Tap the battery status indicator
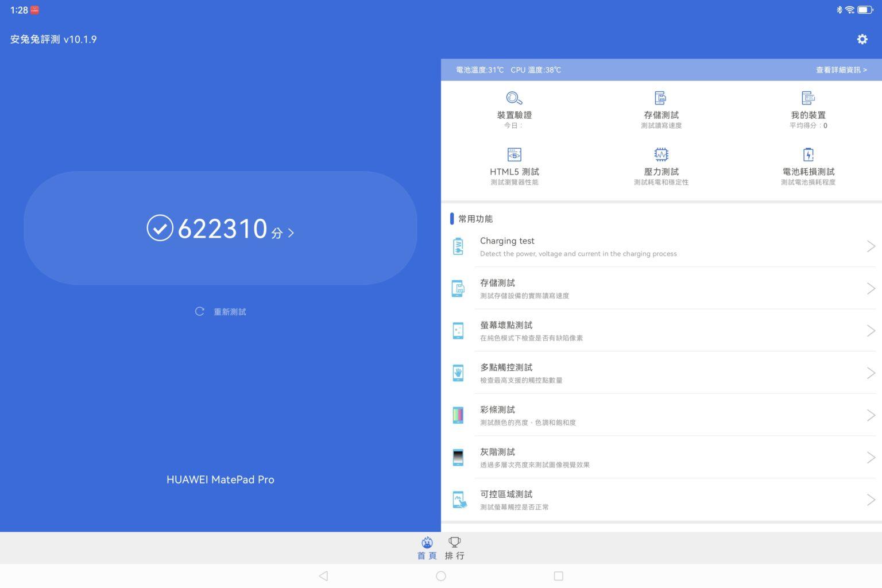 (864, 10)
